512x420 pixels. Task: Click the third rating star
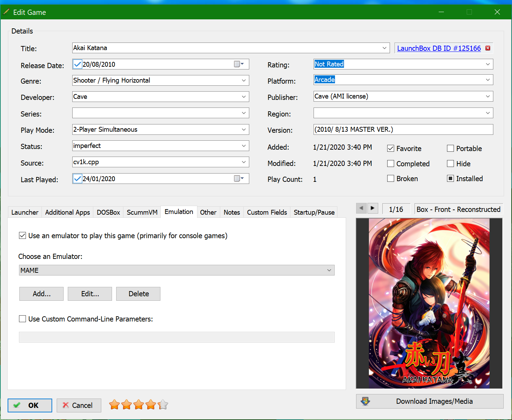pos(139,404)
